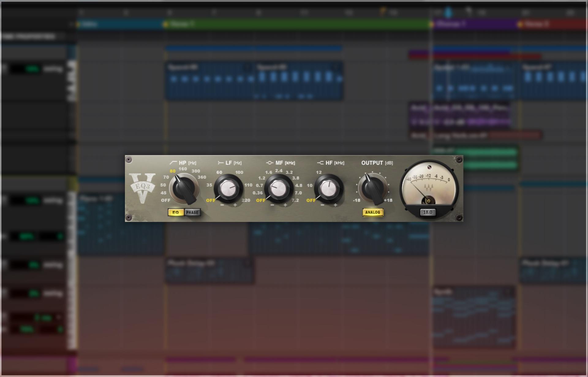Select LF frequency 220 Hz
The image size is (588, 377).
[x=246, y=200]
